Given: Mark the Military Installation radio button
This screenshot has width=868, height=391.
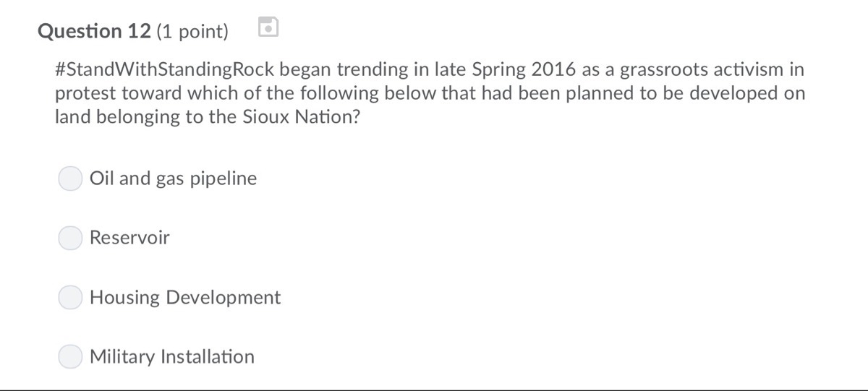Looking at the screenshot, I should click(x=70, y=356).
